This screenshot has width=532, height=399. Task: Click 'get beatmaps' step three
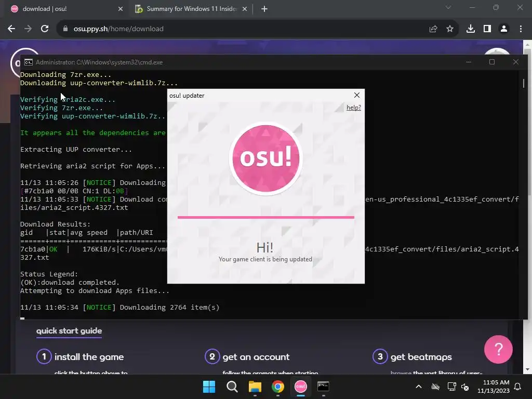click(412, 357)
